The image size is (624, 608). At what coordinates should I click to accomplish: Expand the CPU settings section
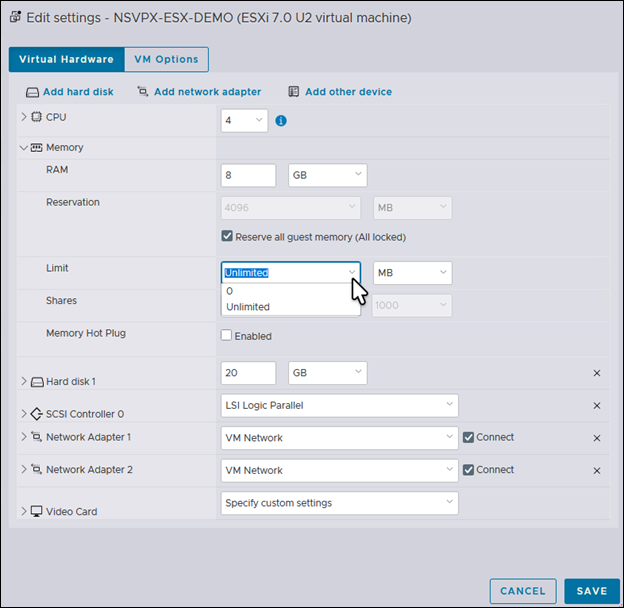coord(24,117)
